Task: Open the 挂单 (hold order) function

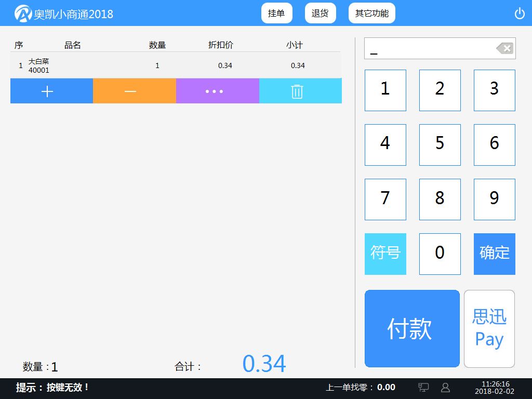Action: coord(276,13)
